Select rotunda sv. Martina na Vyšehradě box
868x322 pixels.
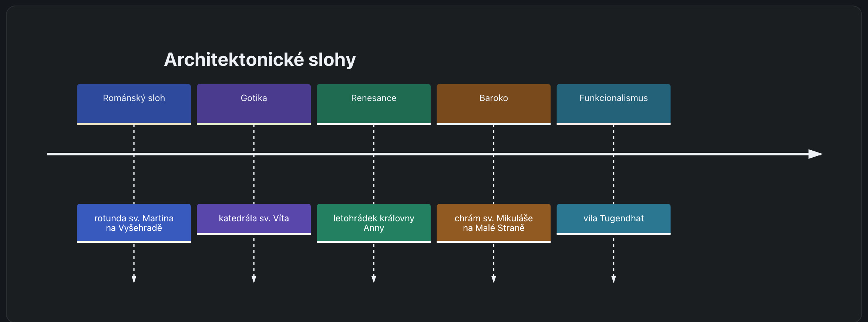coord(134,223)
